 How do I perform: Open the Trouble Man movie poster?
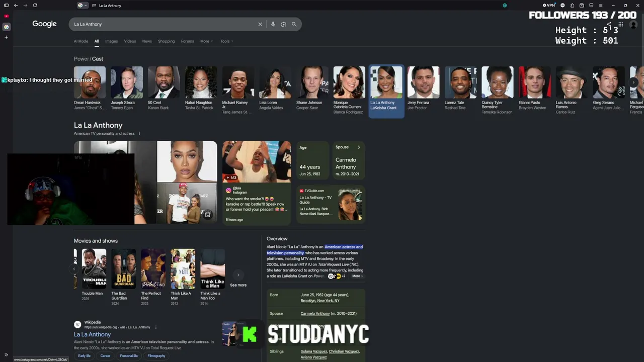coord(94,269)
